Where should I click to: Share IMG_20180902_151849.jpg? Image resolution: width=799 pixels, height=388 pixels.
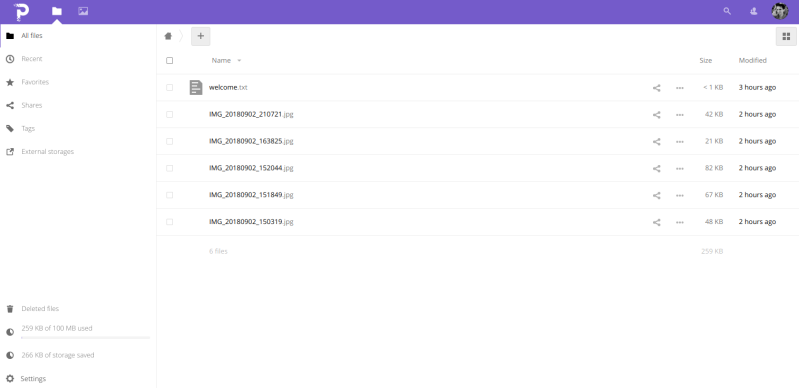click(x=656, y=195)
